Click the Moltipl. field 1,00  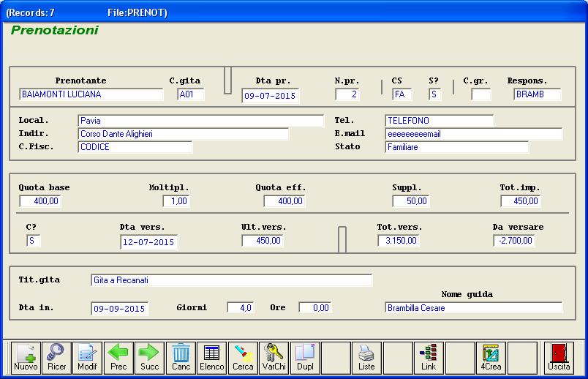(176, 201)
